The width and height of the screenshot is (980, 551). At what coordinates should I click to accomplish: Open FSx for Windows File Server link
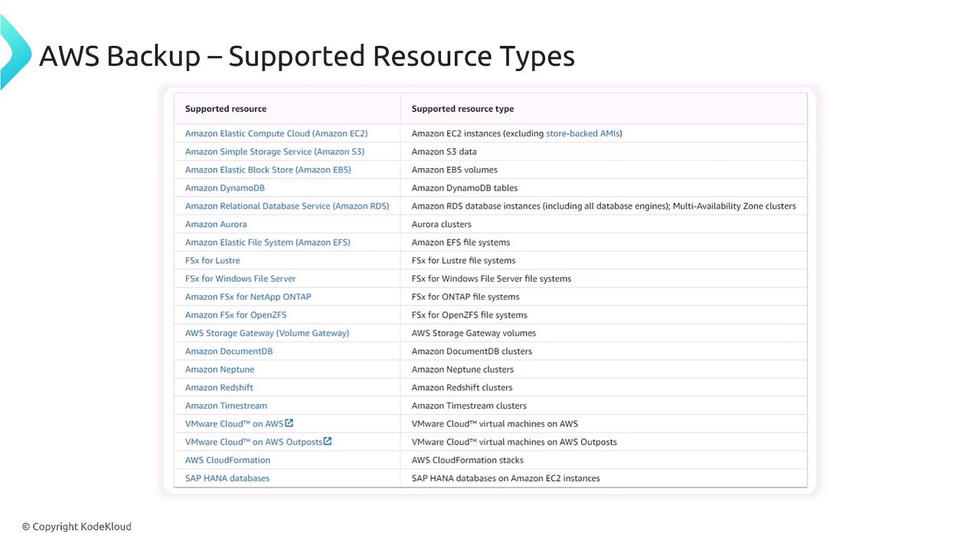240,279
